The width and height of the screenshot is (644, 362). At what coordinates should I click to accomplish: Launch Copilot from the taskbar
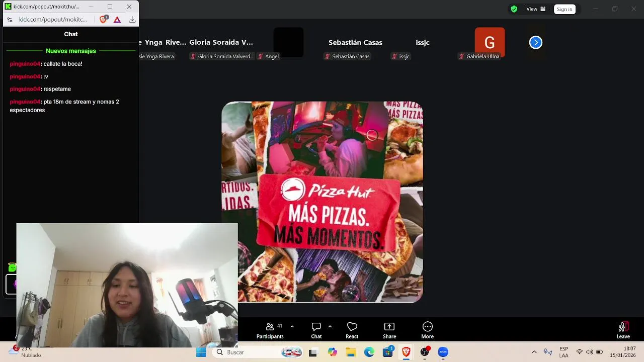(332, 352)
